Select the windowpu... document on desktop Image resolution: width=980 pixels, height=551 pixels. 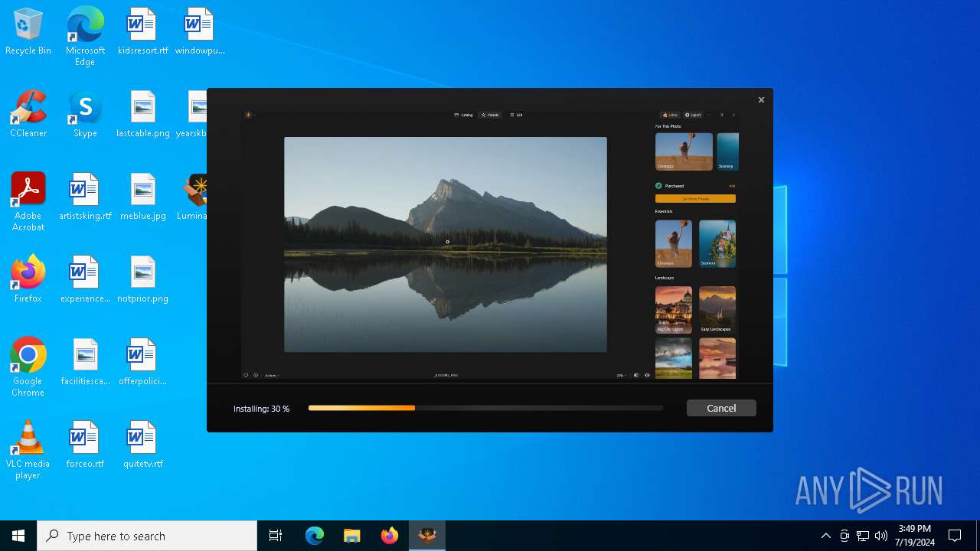(x=199, y=31)
